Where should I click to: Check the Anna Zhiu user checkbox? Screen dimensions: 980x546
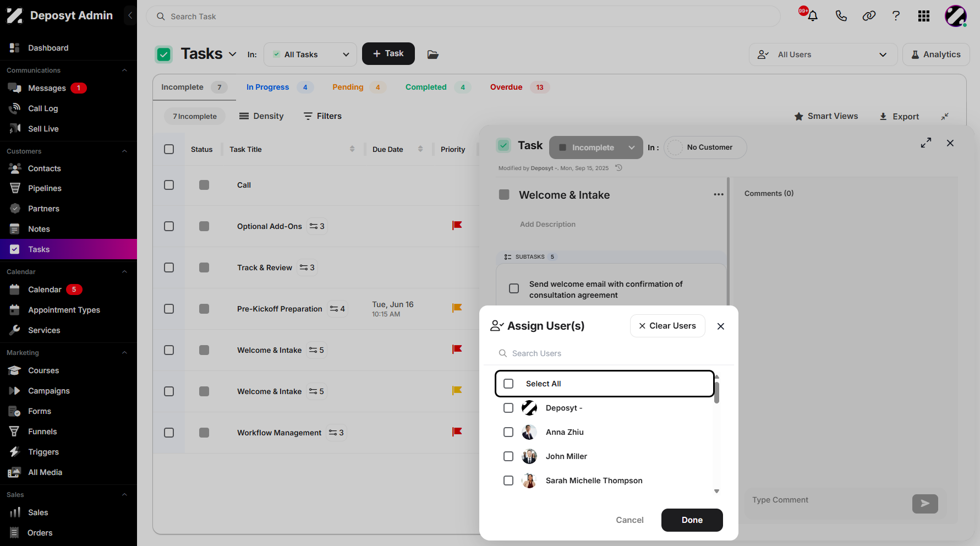[x=508, y=432]
